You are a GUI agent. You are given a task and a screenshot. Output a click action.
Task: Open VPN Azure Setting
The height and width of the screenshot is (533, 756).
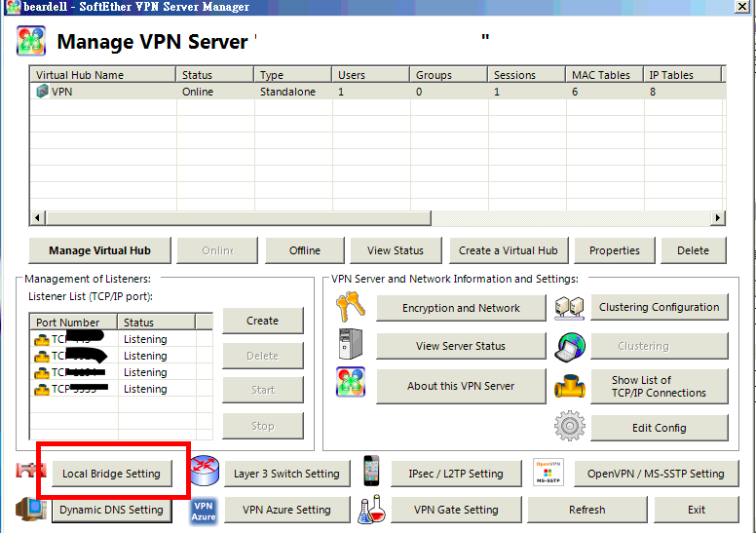coord(286,510)
